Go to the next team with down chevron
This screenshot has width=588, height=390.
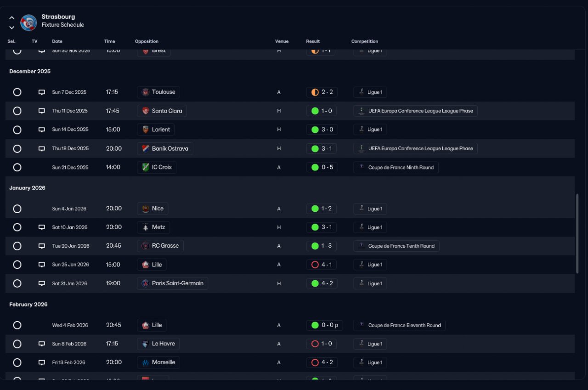(x=12, y=28)
